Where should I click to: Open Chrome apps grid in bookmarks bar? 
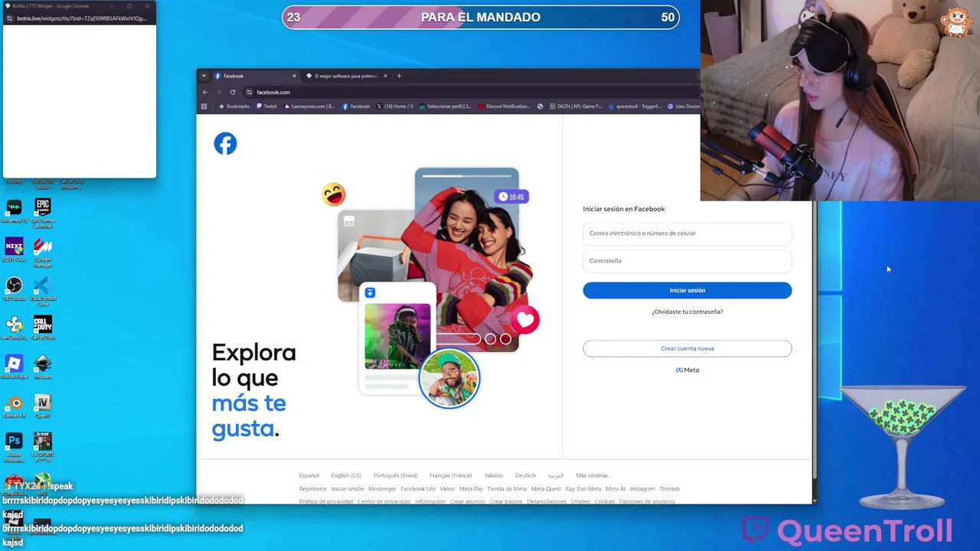(204, 106)
